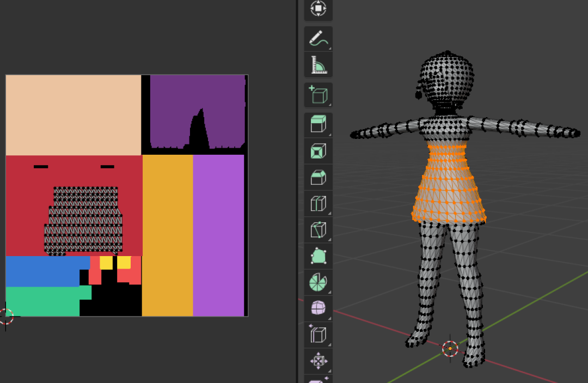Select the Spin tool

coord(318,282)
